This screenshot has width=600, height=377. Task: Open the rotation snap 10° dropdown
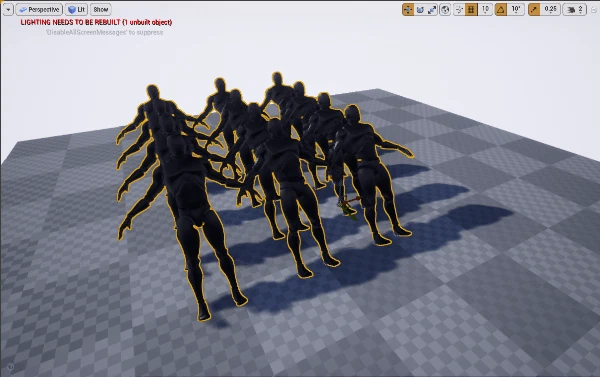[516, 10]
